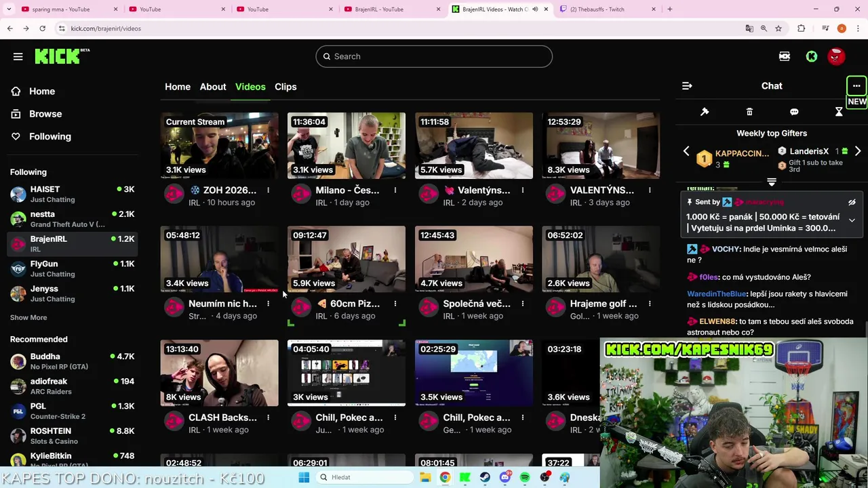Click the trash bin icon in chat
868x488 pixels.
pos(749,112)
